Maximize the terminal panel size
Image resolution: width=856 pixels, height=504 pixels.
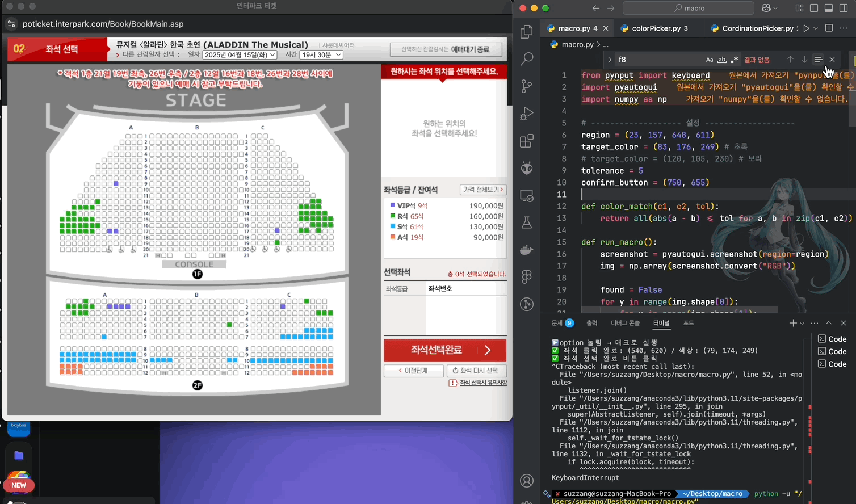829,323
